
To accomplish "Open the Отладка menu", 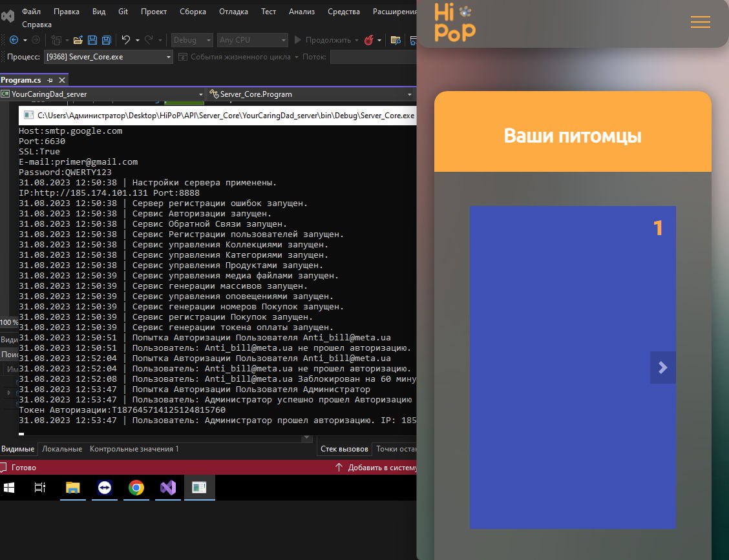I will [233, 12].
